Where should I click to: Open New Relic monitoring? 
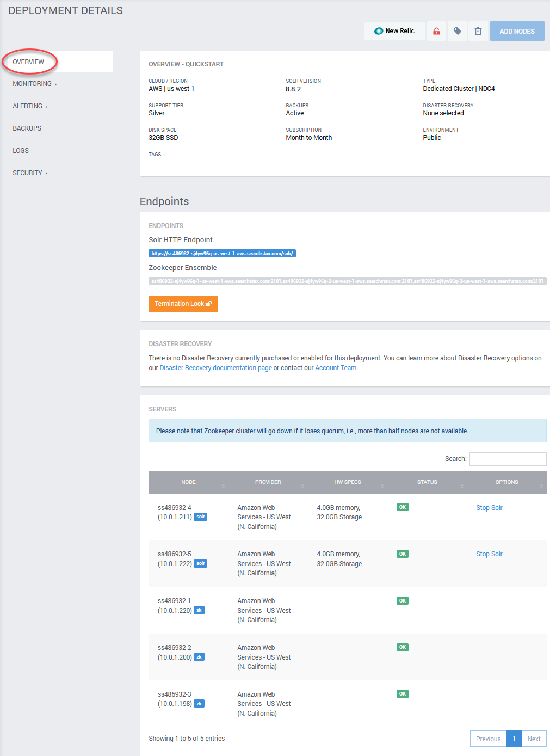pos(394,31)
